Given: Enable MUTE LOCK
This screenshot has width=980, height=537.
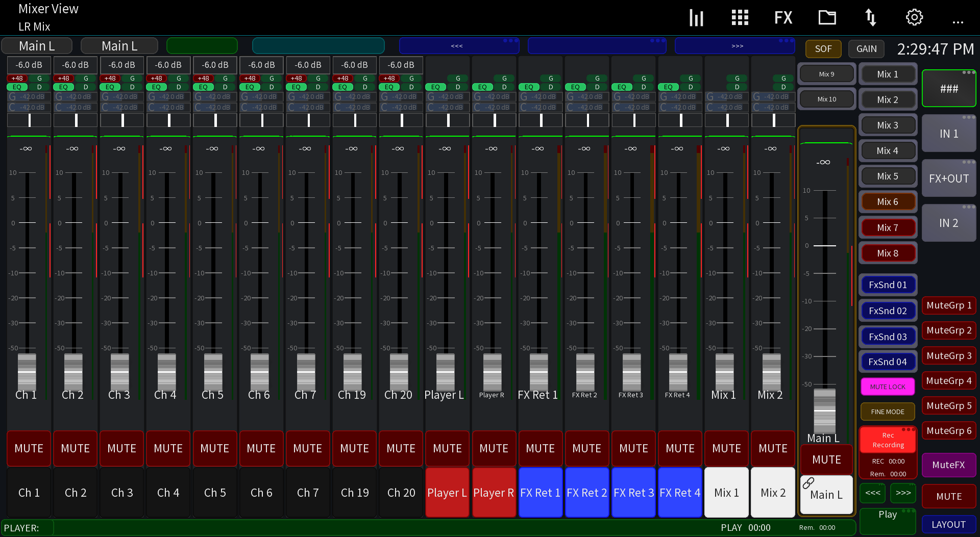Looking at the screenshot, I should [x=888, y=387].
